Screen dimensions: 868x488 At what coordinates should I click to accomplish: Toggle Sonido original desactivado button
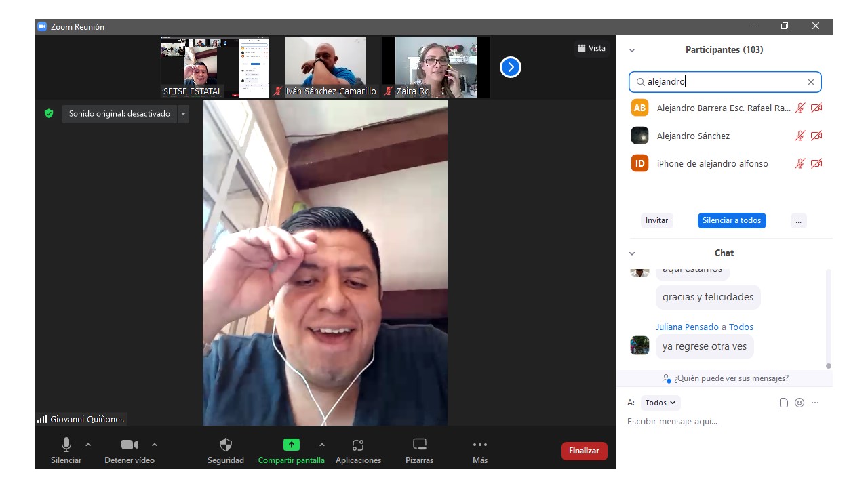pos(119,114)
